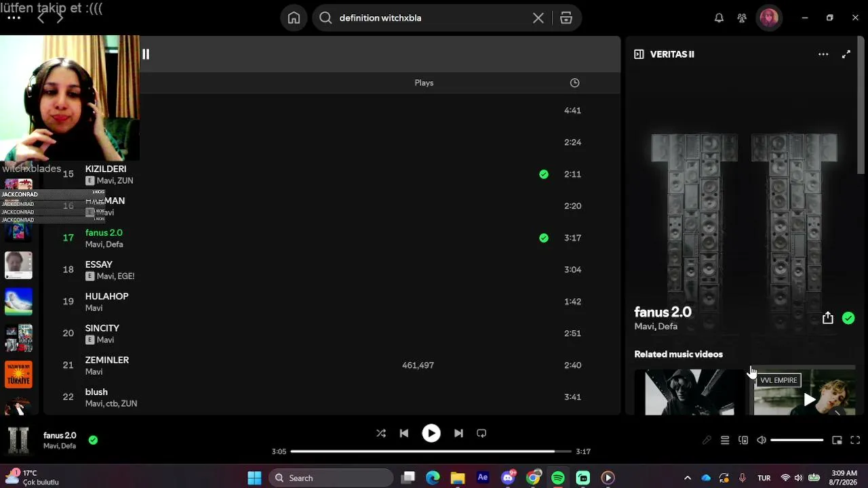The image size is (868, 488).
Task: Remove KIZILDERI from library via its checkmark
Action: [544, 174]
